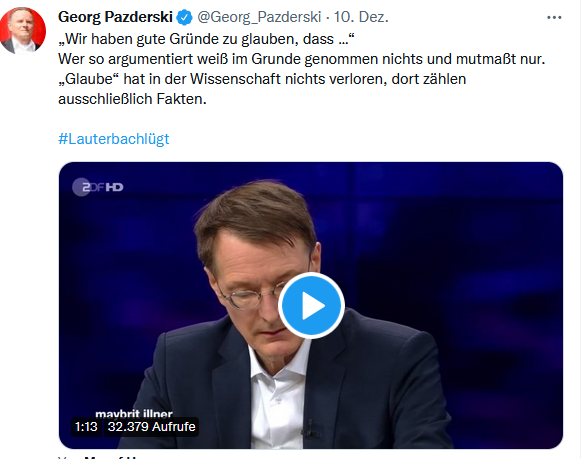Click the ZDF HD logo watermark
The image size is (585, 459).
click(98, 187)
